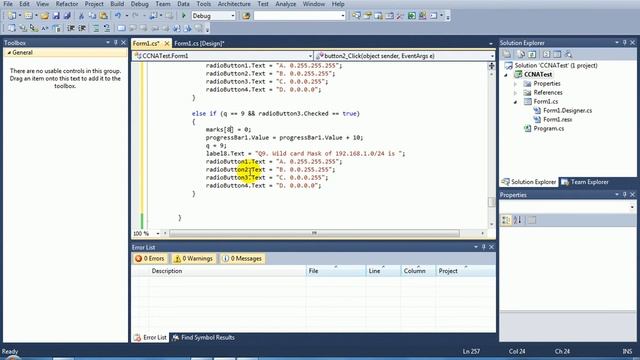
Task: Click the Find in Files icon
Action: [x=246, y=16]
